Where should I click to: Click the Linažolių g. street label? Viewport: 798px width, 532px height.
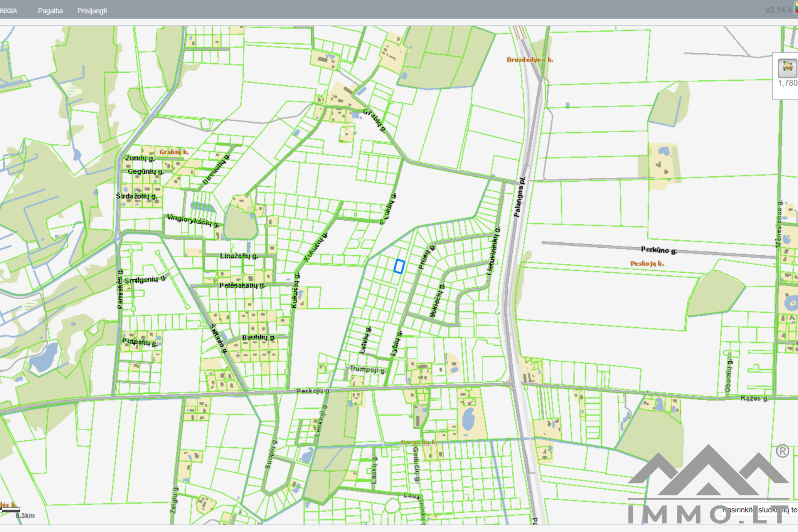pyautogui.click(x=239, y=256)
